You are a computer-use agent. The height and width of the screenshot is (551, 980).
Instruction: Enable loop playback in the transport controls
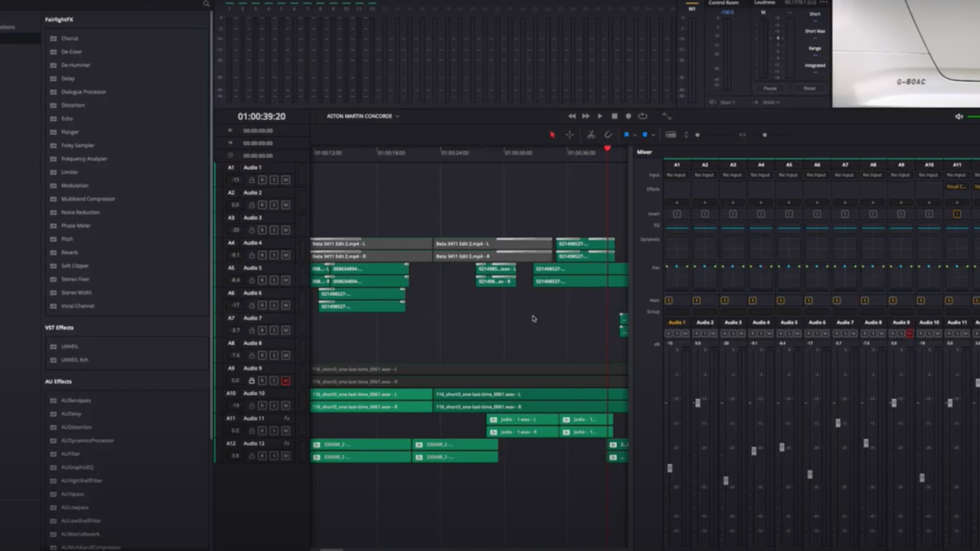click(642, 116)
